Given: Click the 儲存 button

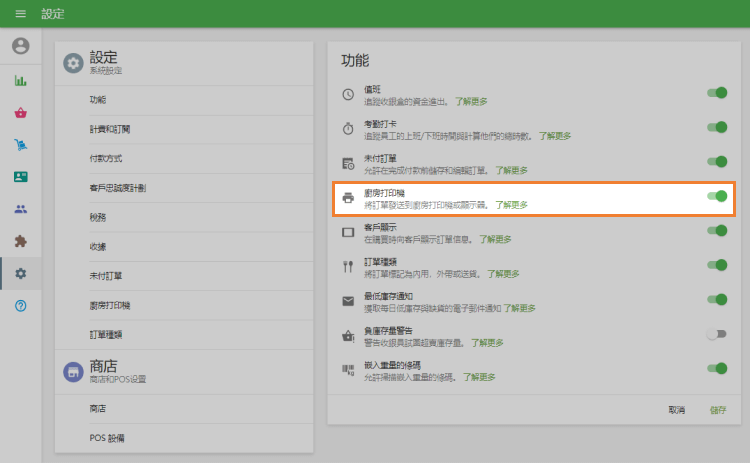Looking at the screenshot, I should (x=718, y=410).
